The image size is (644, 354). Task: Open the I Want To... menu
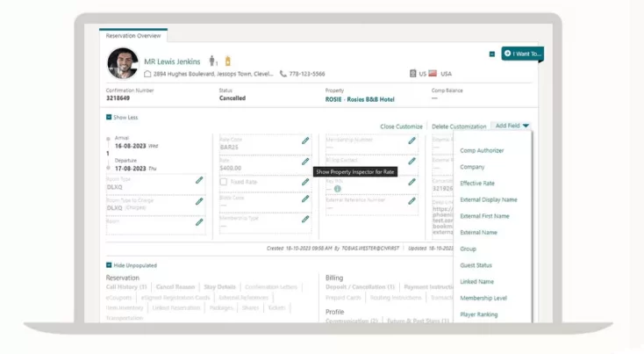coord(523,54)
